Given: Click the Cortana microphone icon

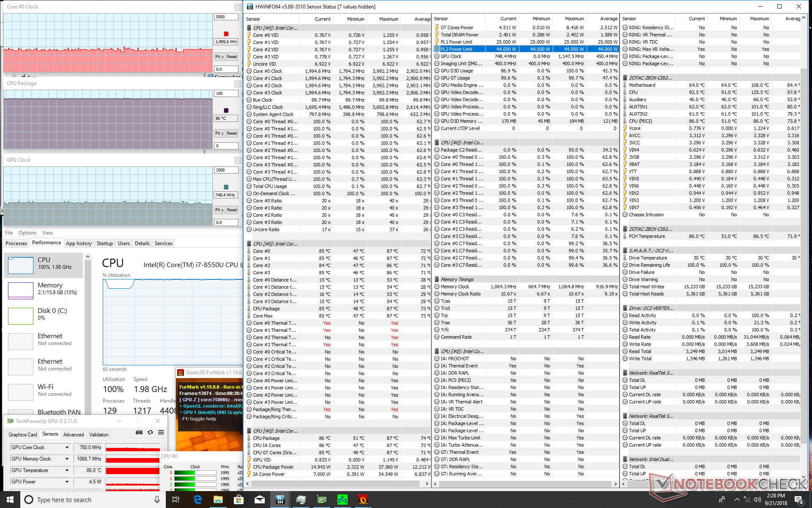Looking at the screenshot, I should 157,500.
